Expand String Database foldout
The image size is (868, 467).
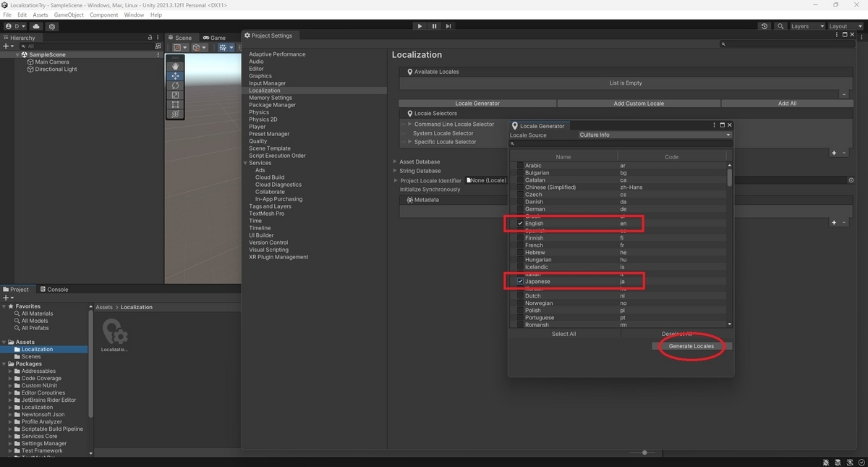tap(395, 171)
